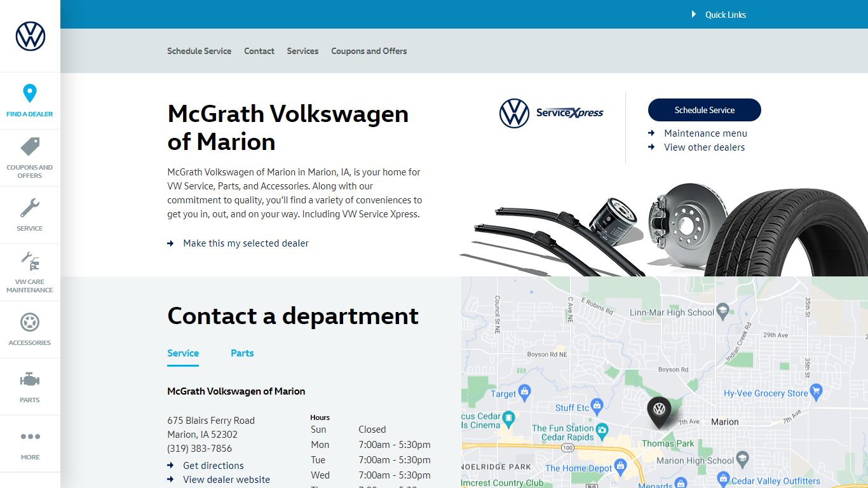Image resolution: width=868 pixels, height=488 pixels.
Task: Switch to the Parts department tab
Action: point(242,353)
